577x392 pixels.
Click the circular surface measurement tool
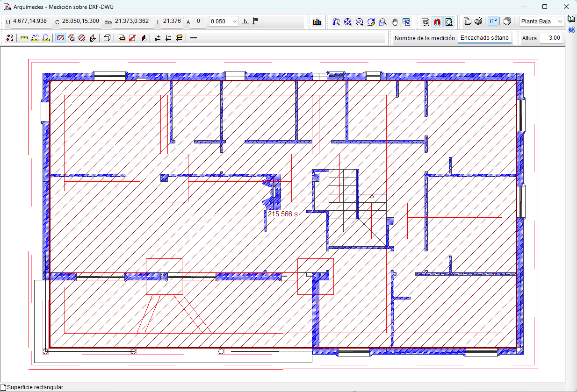[82, 38]
